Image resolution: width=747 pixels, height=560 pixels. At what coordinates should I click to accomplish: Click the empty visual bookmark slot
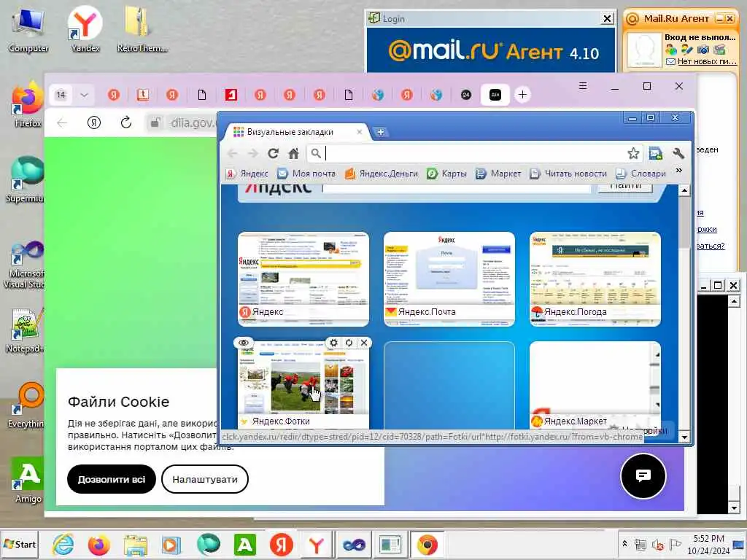tap(449, 385)
